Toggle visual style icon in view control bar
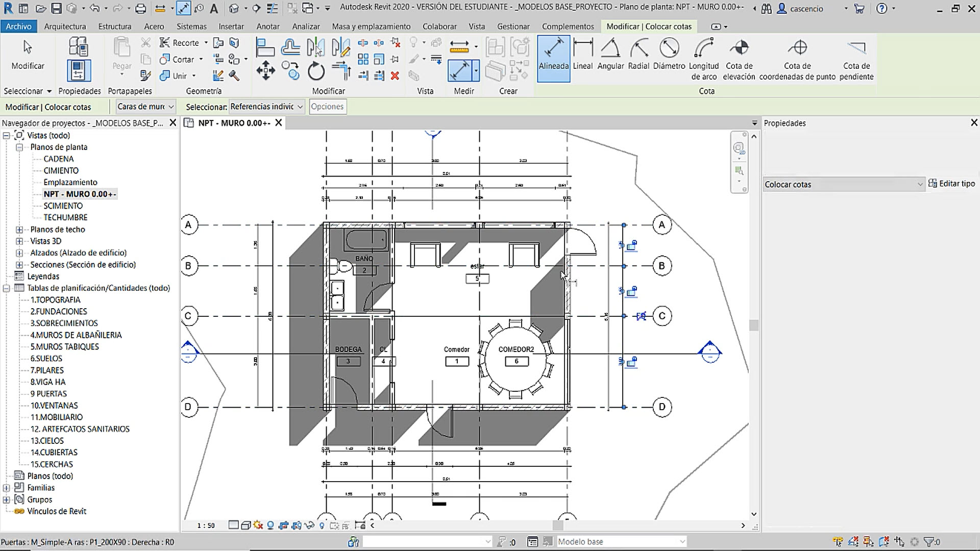 tap(246, 525)
